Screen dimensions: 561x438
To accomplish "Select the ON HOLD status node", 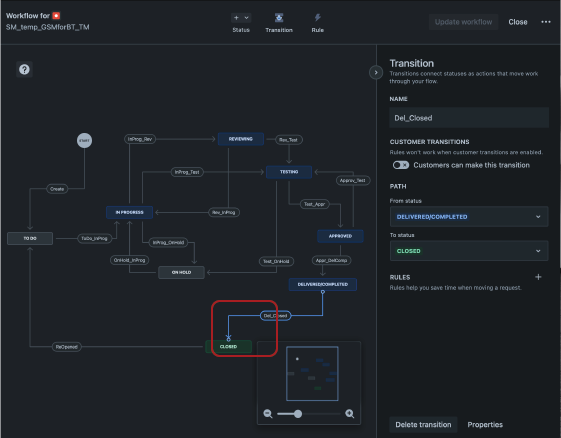I will tap(181, 272).
